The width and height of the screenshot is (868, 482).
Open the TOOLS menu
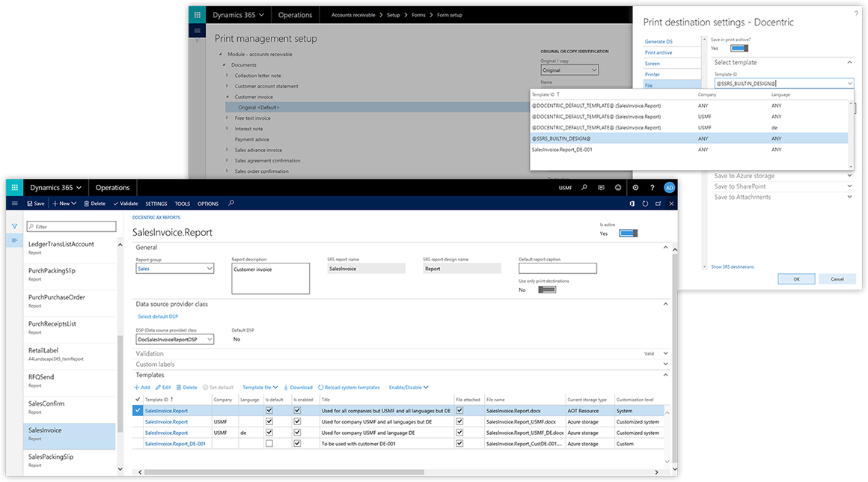coord(182,204)
